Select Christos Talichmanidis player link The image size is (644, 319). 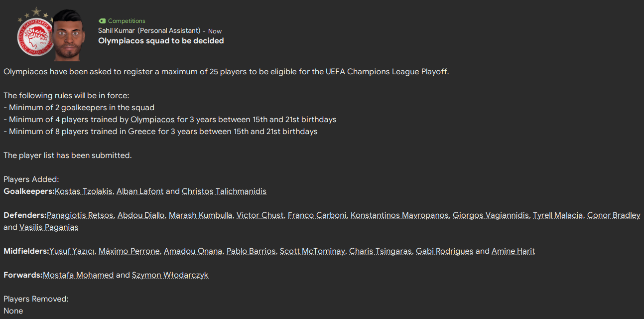click(224, 191)
